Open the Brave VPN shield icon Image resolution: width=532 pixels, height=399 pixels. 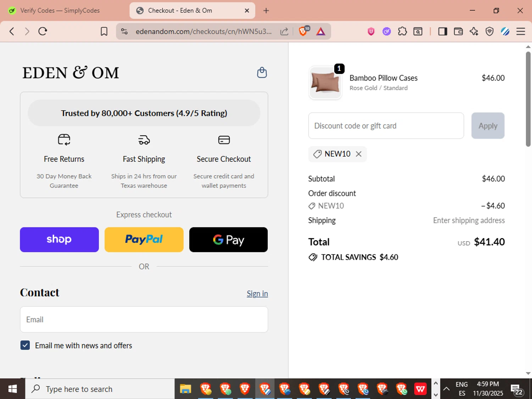tap(489, 31)
